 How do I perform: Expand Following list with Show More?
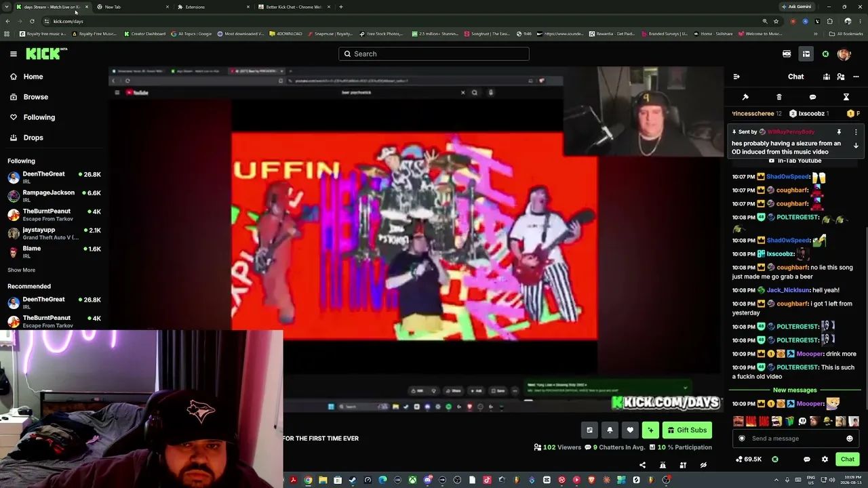(21, 270)
